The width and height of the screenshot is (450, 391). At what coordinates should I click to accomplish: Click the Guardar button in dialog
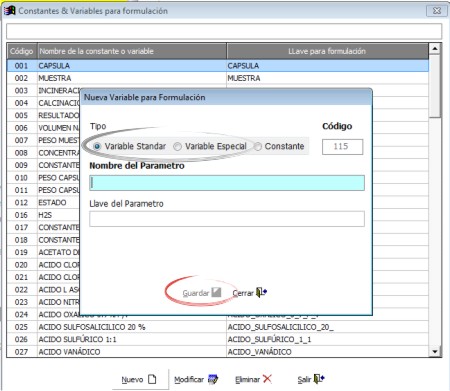(x=201, y=293)
